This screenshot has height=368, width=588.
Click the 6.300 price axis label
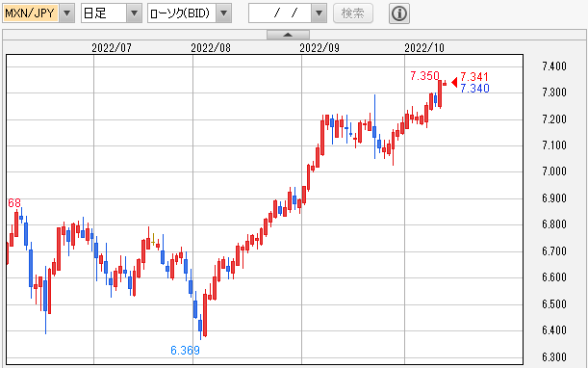[x=554, y=357]
